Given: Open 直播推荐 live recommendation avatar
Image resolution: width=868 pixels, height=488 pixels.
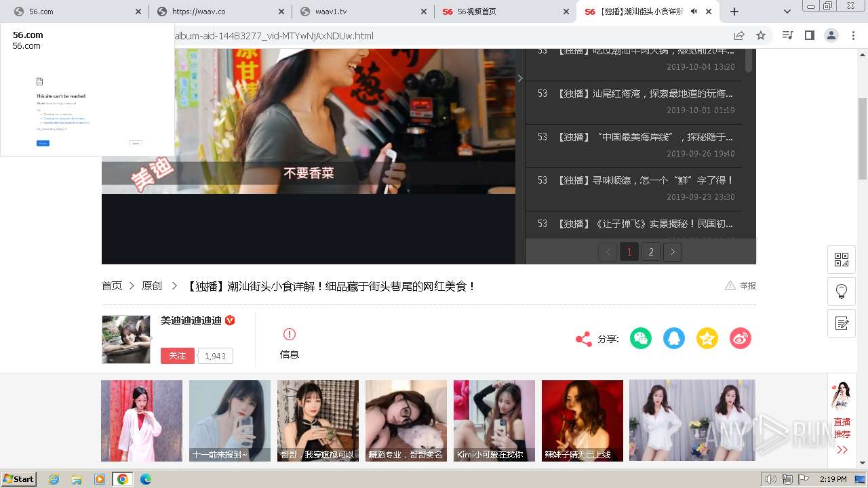Looking at the screenshot, I should pyautogui.click(x=842, y=396).
